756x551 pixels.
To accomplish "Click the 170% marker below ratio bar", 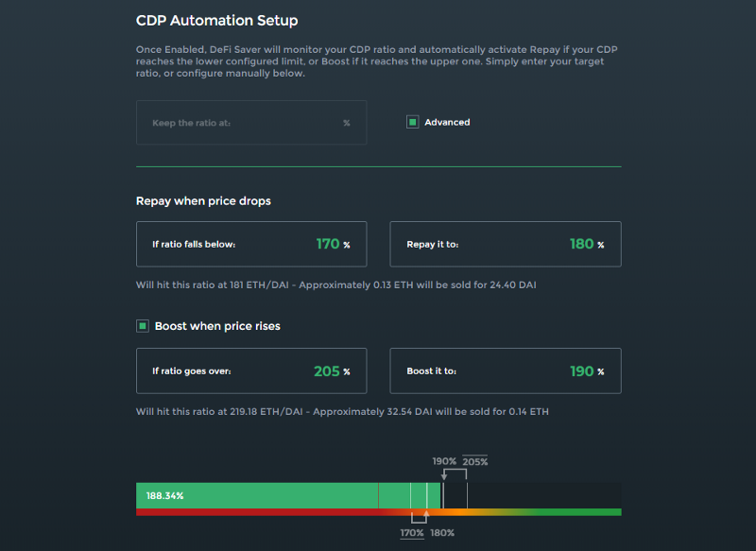I will 412,533.
